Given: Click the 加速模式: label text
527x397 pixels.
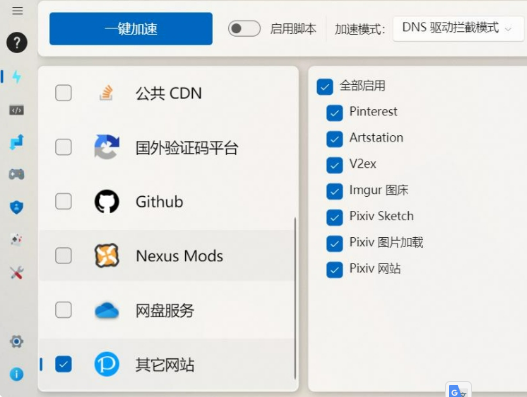Looking at the screenshot, I should point(360,30).
